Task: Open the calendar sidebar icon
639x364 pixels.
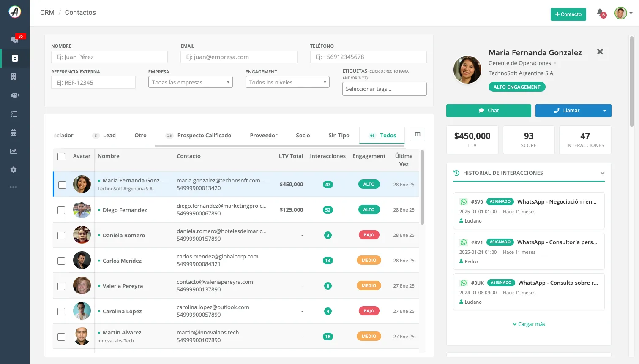Action: click(x=14, y=133)
